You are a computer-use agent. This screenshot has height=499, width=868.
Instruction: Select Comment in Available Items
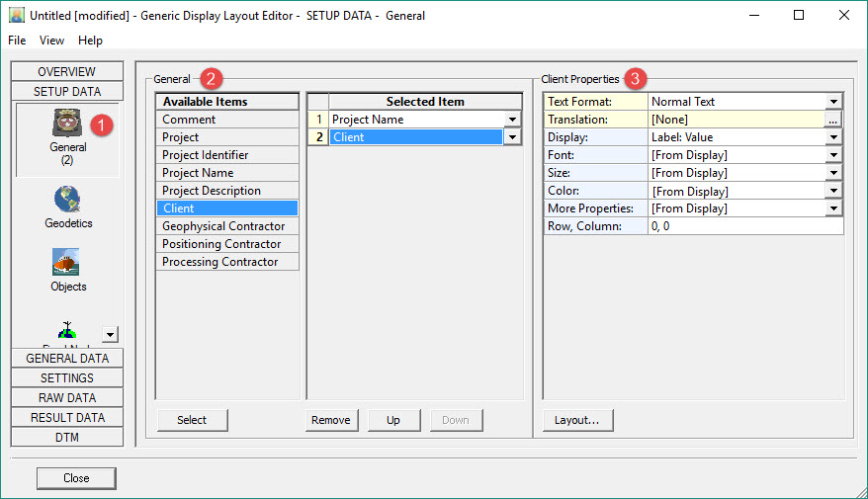coord(227,120)
